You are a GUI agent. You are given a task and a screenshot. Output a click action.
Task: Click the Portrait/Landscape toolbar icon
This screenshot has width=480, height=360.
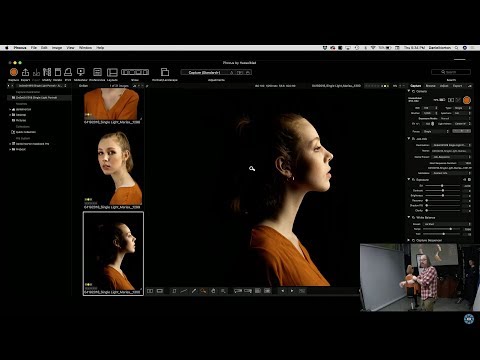(165, 72)
